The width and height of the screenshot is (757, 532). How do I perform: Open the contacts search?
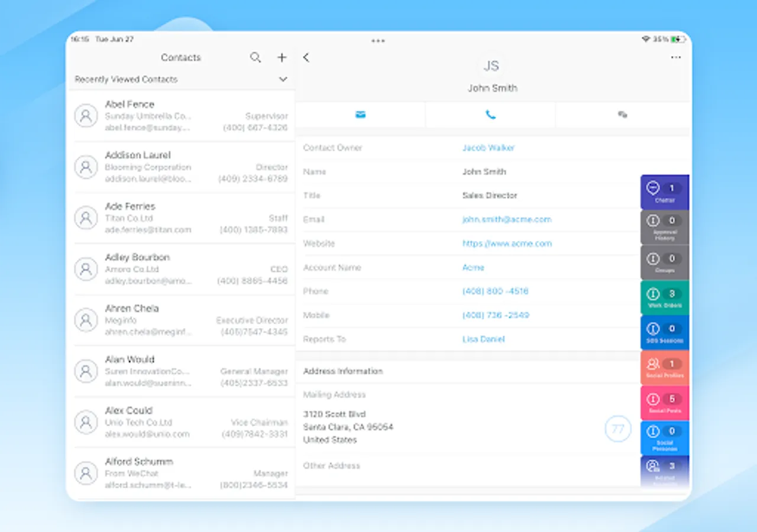255,57
